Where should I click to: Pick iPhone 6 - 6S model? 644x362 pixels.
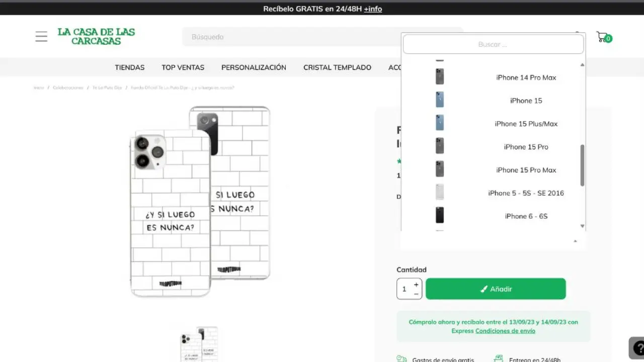point(526,216)
